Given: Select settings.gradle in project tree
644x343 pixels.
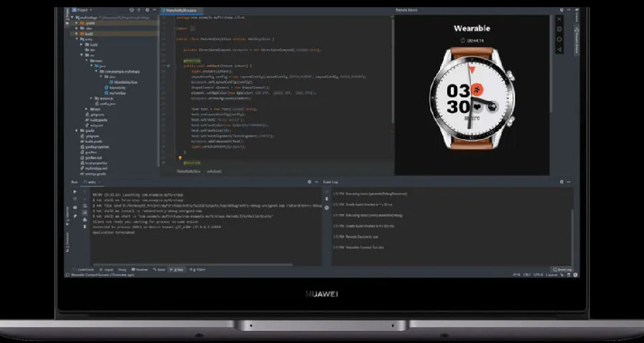Looking at the screenshot, I should coord(93,174).
